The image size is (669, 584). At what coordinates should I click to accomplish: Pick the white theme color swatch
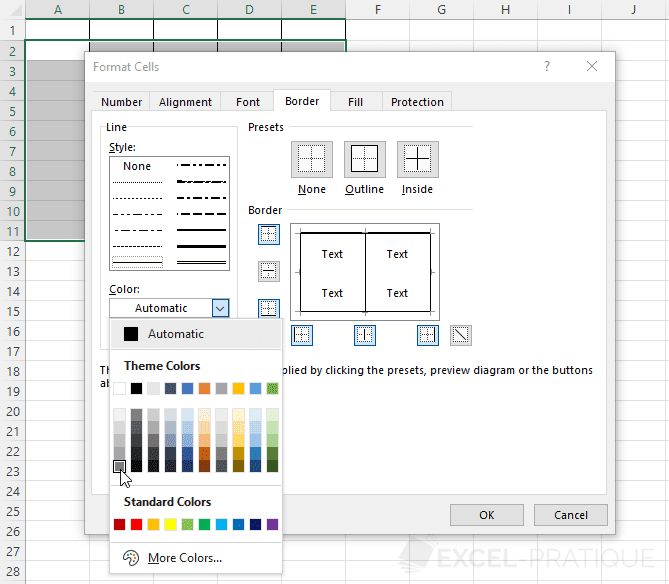119,388
